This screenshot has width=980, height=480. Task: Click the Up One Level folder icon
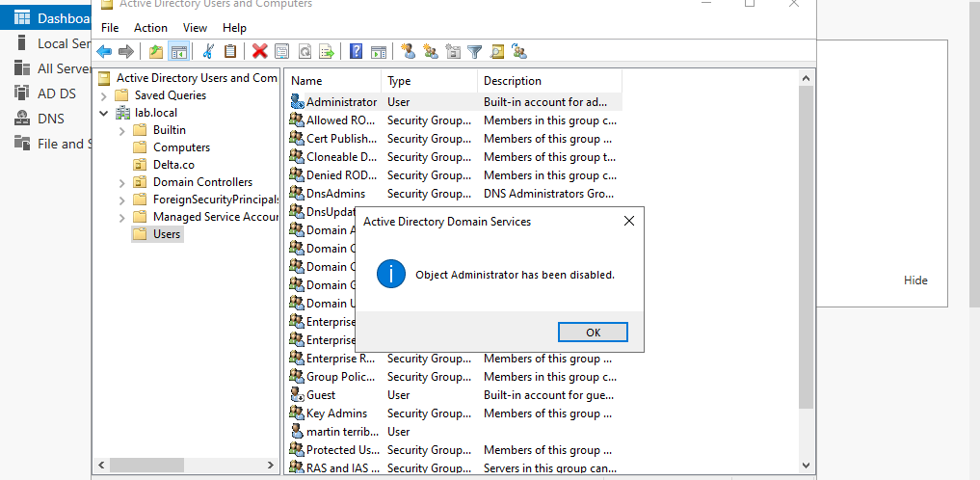click(156, 52)
